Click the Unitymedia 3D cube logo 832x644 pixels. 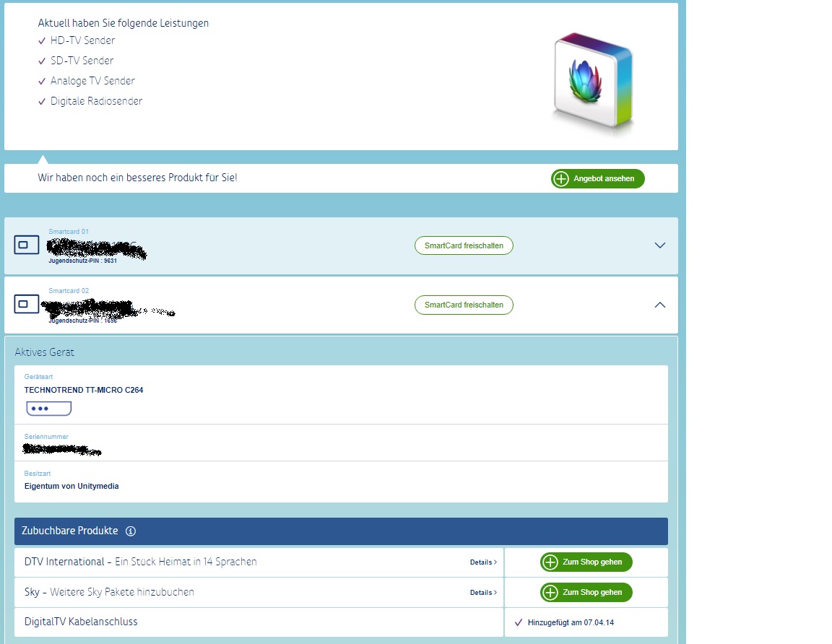click(592, 81)
